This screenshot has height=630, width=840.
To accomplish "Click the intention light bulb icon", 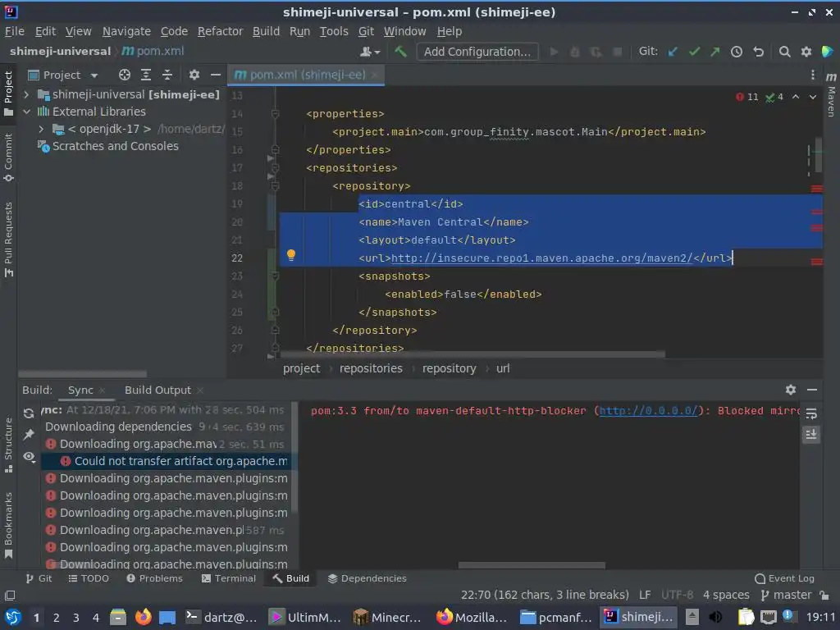I will 291,255.
